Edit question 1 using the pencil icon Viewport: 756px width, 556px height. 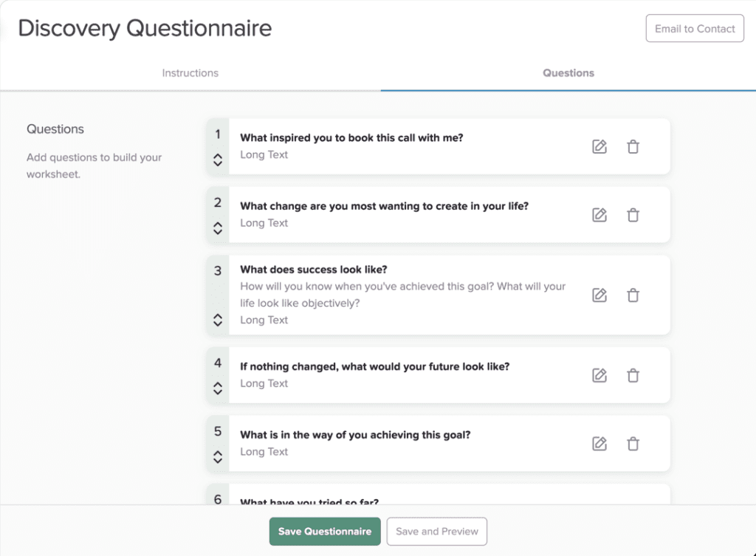pos(599,146)
